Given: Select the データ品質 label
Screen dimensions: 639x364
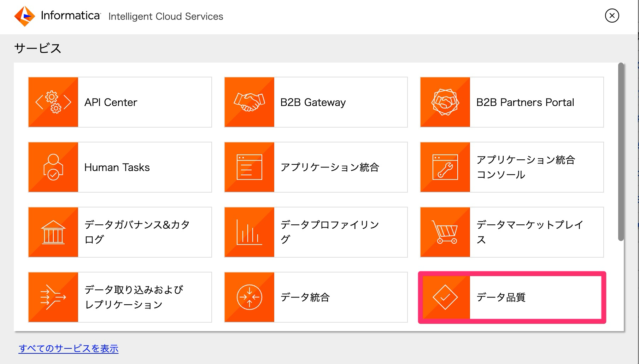Looking at the screenshot, I should coord(501,297).
